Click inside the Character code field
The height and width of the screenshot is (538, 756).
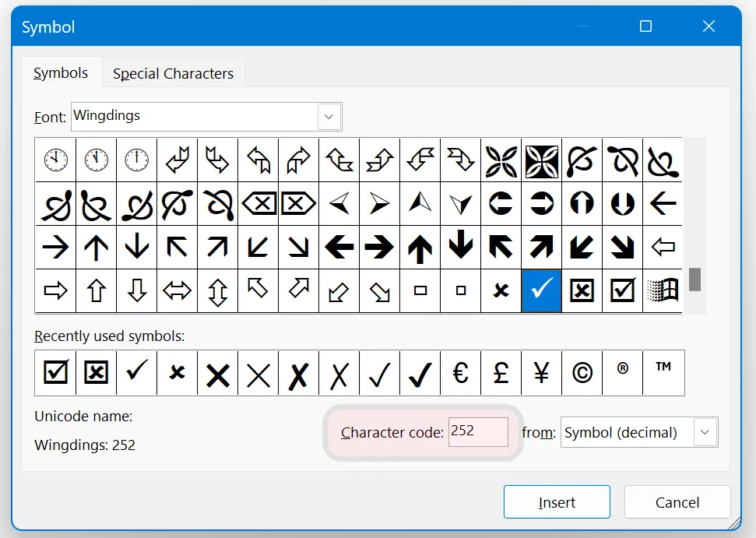coord(477,432)
